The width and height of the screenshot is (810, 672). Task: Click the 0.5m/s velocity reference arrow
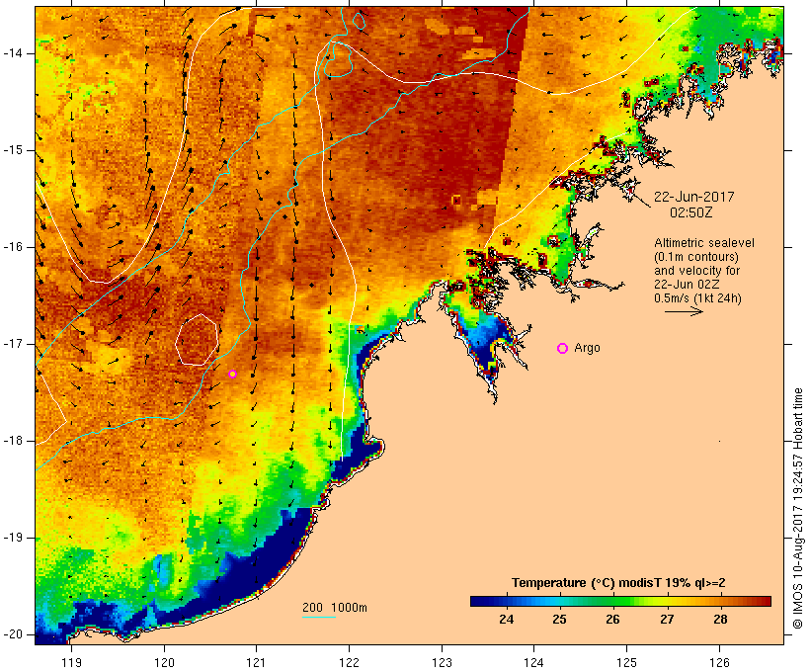click(x=684, y=311)
